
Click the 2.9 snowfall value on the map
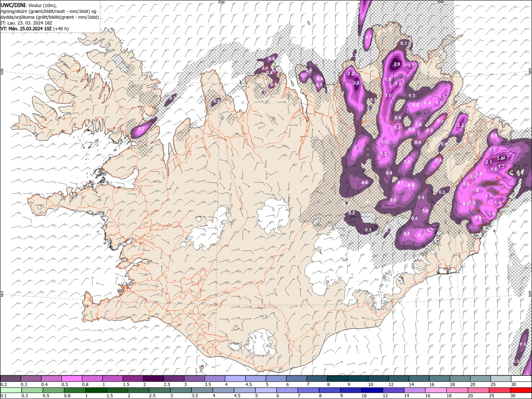tap(397, 64)
